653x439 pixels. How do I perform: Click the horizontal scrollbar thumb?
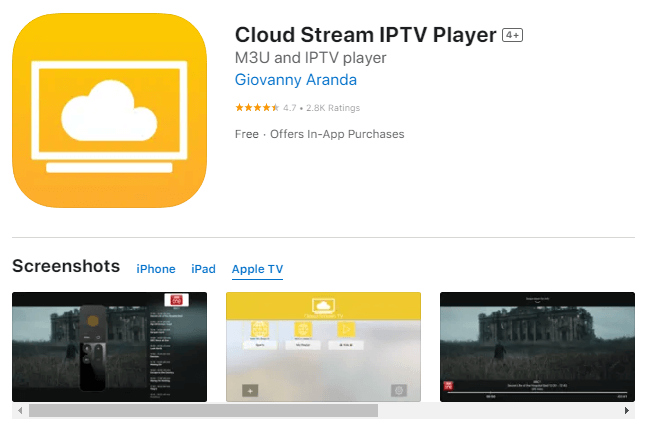[x=203, y=411]
